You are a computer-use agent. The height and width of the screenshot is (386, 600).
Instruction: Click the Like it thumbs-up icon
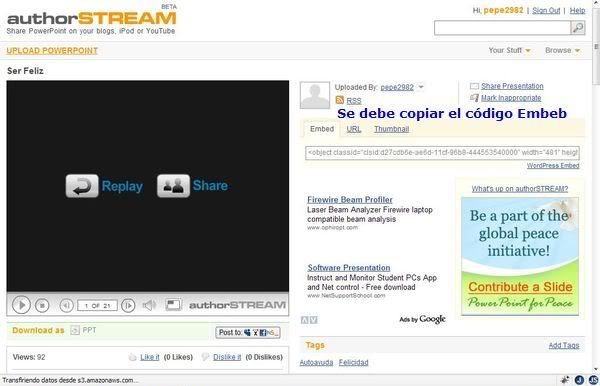coord(132,357)
